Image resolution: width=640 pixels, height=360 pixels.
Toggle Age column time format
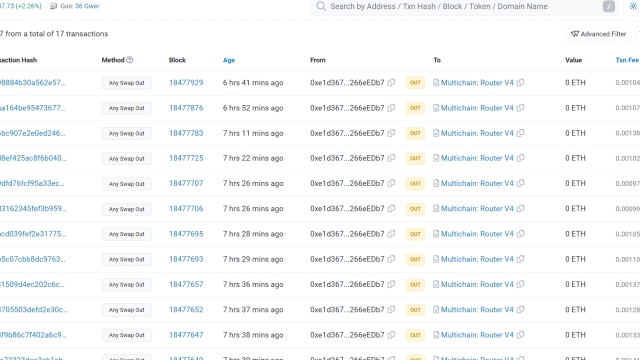click(x=229, y=60)
